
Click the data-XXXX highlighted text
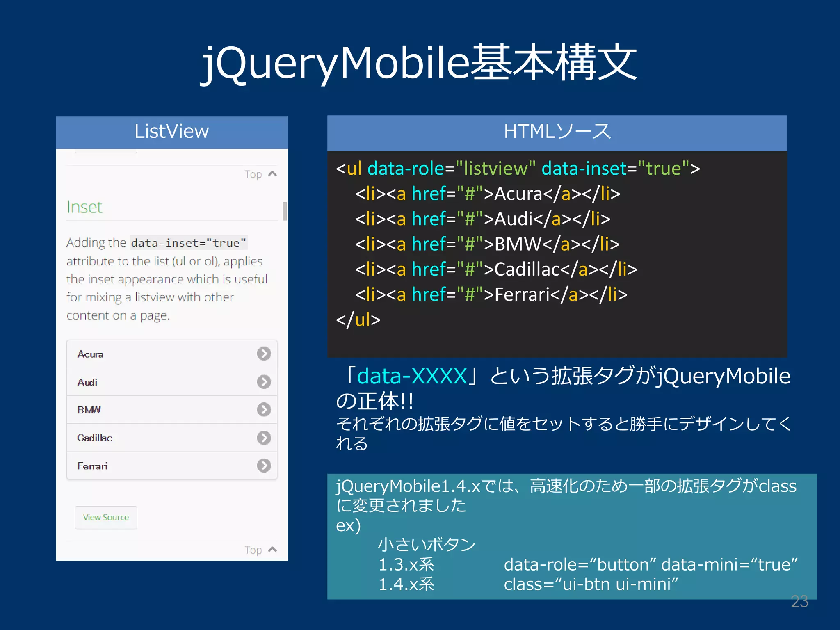pyautogui.click(x=412, y=376)
